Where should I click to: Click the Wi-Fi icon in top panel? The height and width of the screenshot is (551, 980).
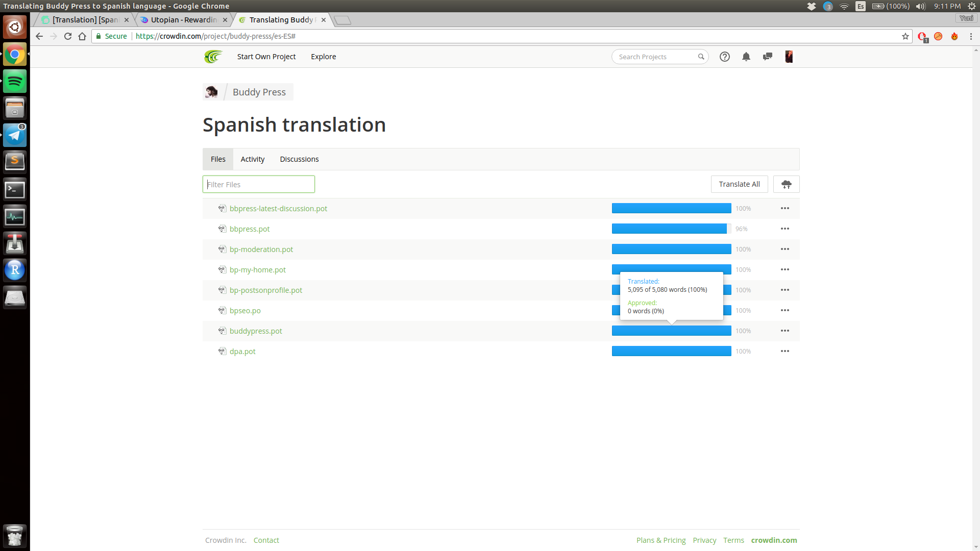click(844, 6)
